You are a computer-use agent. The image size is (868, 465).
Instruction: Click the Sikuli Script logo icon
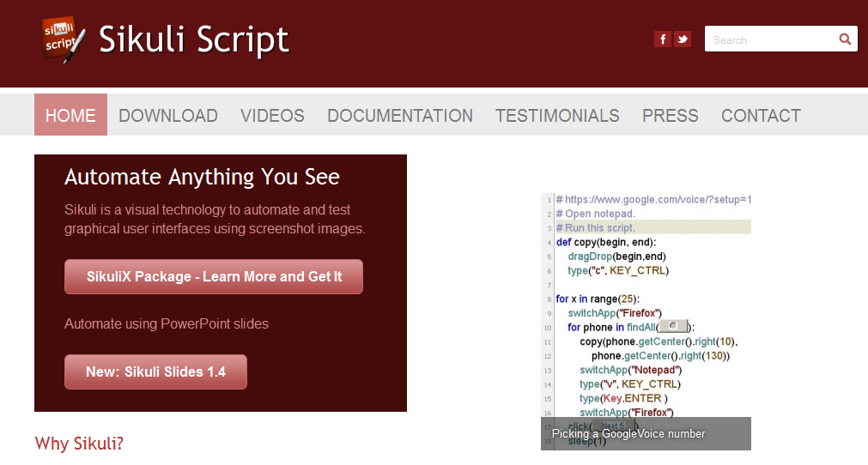click(x=64, y=39)
